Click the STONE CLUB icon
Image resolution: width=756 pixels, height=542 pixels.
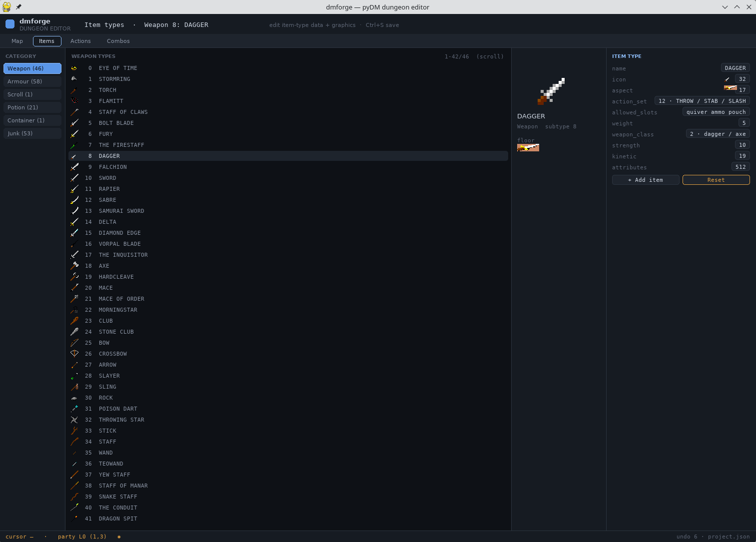point(74,332)
